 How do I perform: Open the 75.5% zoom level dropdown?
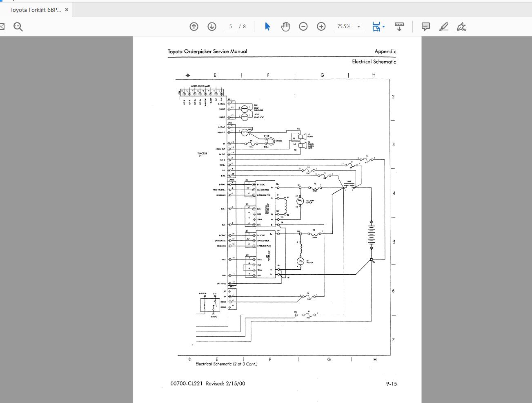[x=358, y=27]
